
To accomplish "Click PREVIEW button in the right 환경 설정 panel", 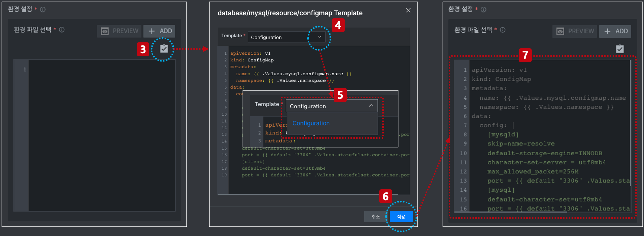I will [575, 31].
